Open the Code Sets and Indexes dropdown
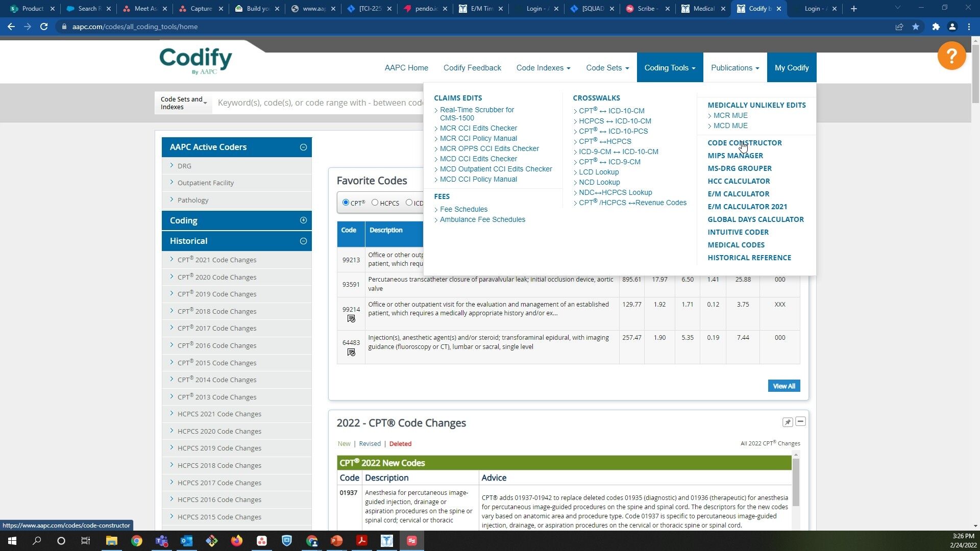 pyautogui.click(x=183, y=103)
